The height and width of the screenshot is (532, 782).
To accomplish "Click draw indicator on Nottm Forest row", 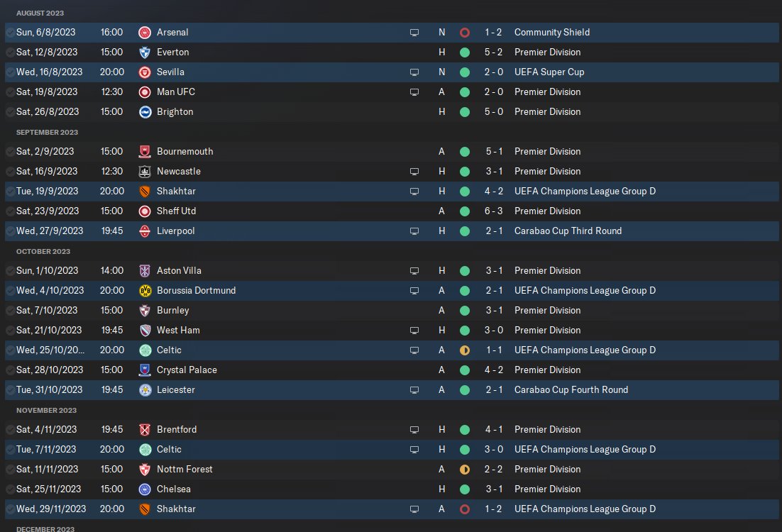I will 465,470.
